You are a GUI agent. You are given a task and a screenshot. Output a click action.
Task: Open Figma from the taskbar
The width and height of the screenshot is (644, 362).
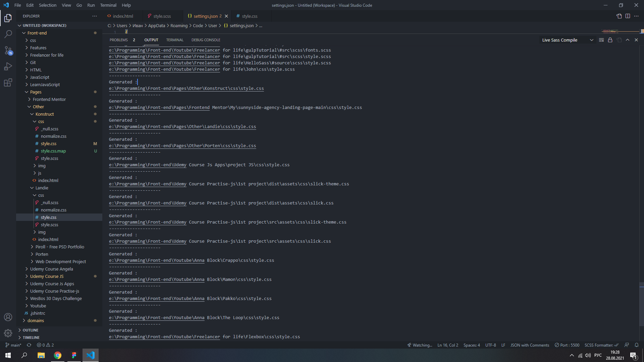tap(74, 355)
